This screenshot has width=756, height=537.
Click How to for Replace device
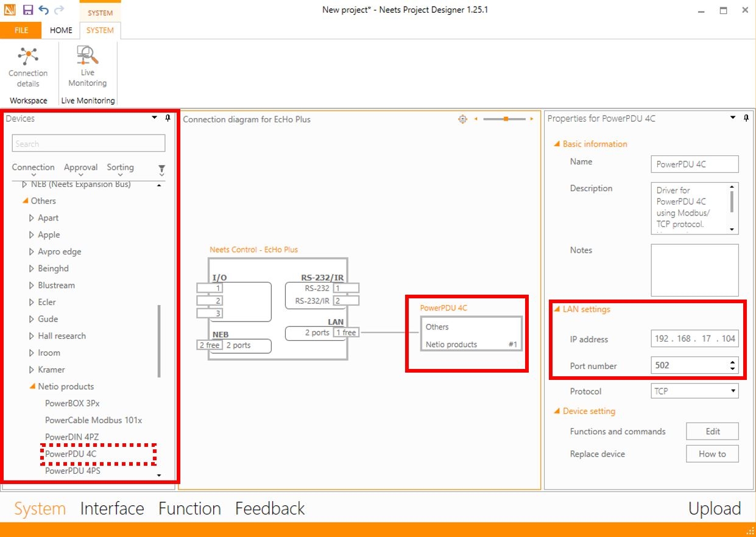pyautogui.click(x=712, y=454)
